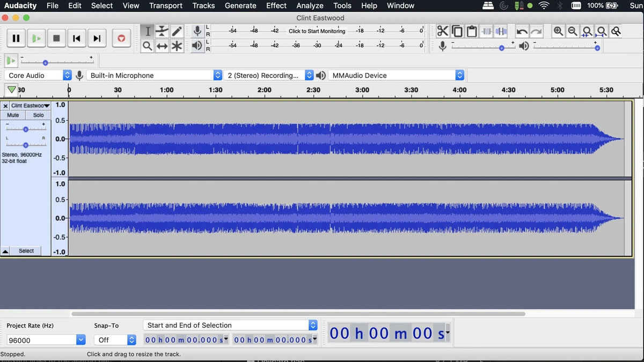Click the Select button on the track panel

coord(26,250)
